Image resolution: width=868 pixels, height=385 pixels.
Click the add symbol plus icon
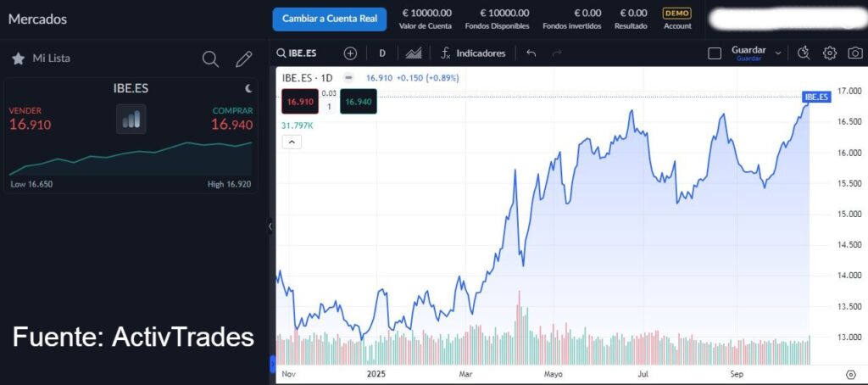(x=350, y=53)
